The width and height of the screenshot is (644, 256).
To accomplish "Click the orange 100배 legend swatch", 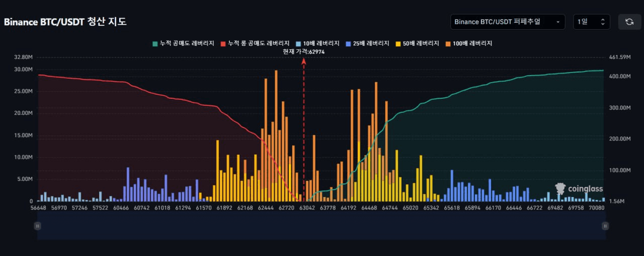I will (448, 43).
